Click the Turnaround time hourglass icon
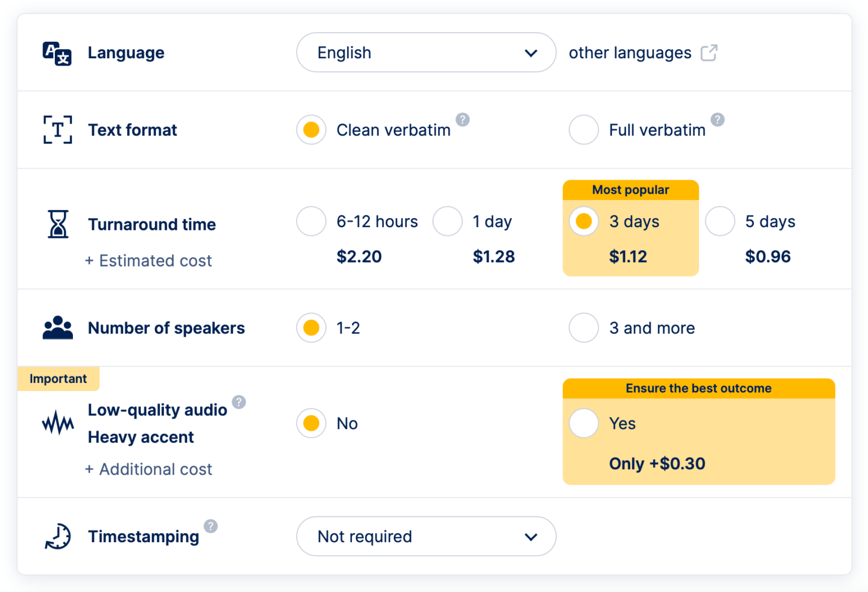 tap(57, 224)
